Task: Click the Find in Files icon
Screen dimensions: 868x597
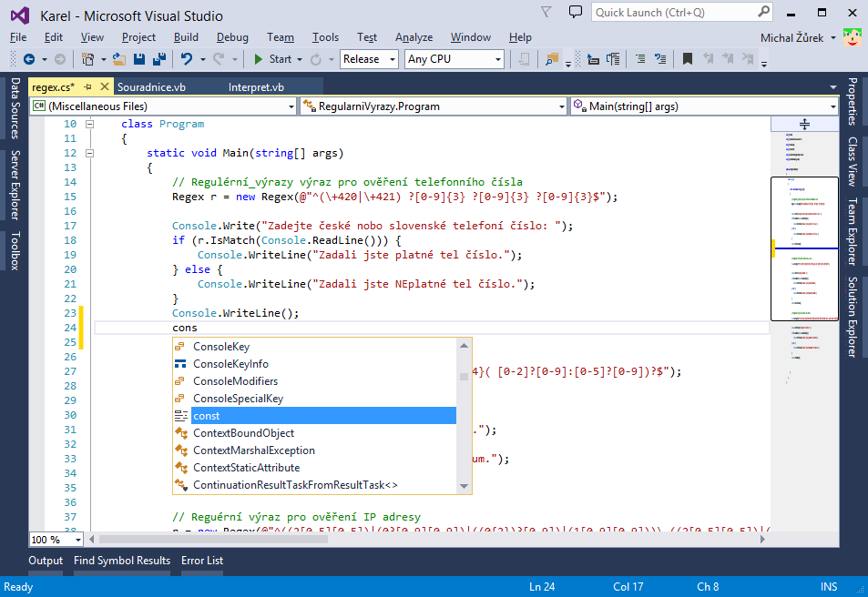Action: tap(551, 61)
